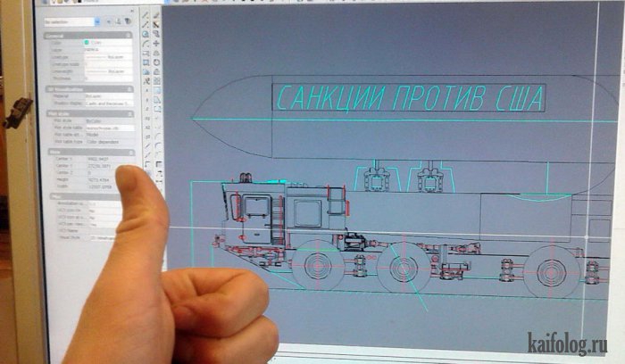Toggle the PICKADD icon in Properties palette
This screenshot has height=364, width=625.
[x=108, y=21]
